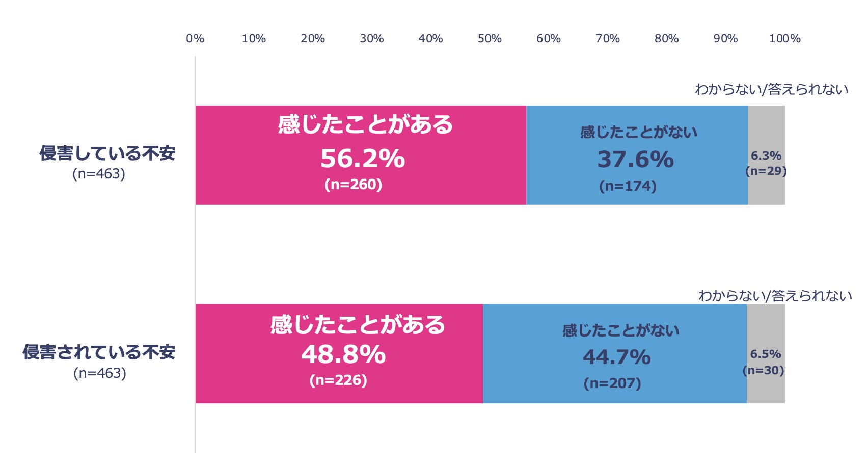Click the (n=207) count text
The height and width of the screenshot is (464, 868).
[x=612, y=383]
